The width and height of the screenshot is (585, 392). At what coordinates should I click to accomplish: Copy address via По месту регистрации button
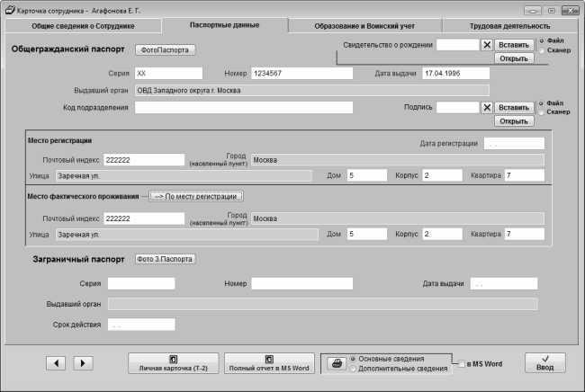point(196,196)
